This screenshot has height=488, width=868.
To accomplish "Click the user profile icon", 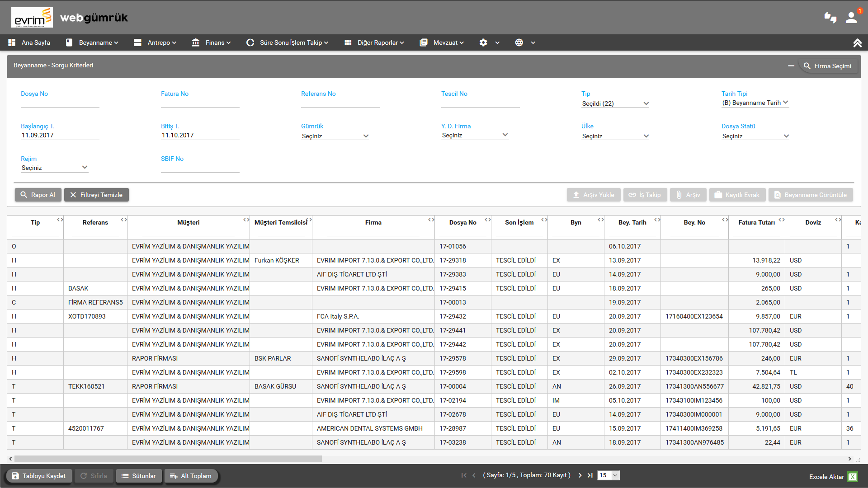I will pyautogui.click(x=851, y=18).
